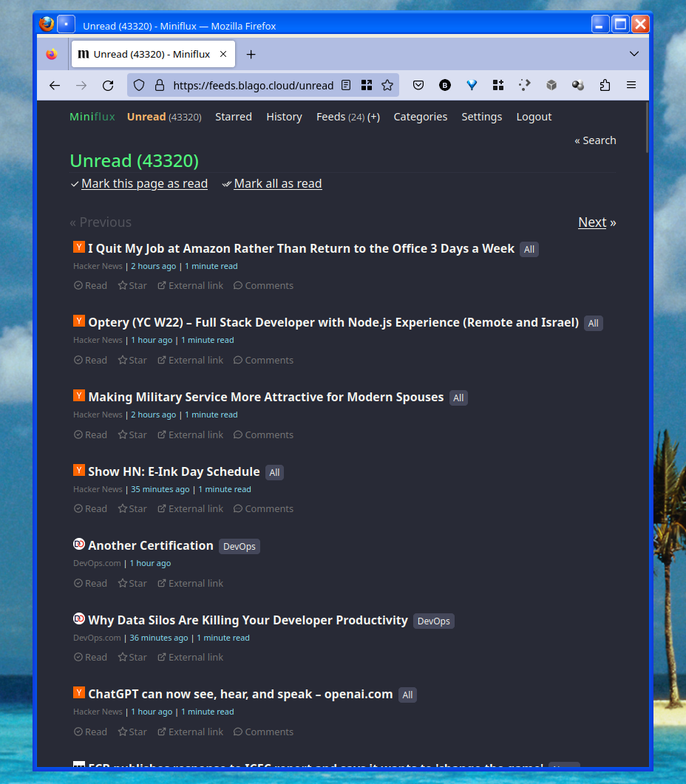Viewport: 686px width, 784px height.
Task: Select the Unread (43320) browser tab
Action: coord(153,54)
